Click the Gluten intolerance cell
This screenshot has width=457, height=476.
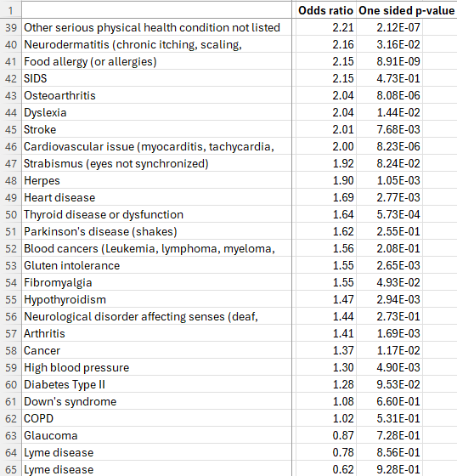click(x=156, y=265)
